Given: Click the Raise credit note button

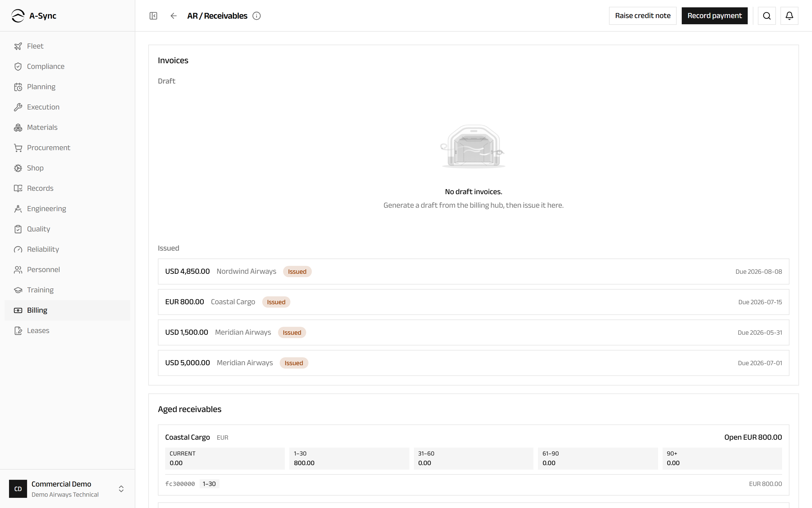Looking at the screenshot, I should [643, 16].
